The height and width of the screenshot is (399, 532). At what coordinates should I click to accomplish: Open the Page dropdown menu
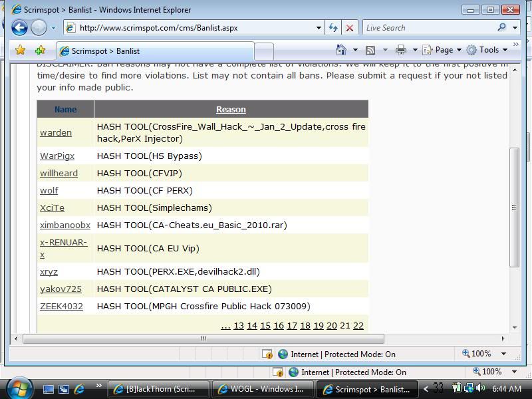coord(444,50)
